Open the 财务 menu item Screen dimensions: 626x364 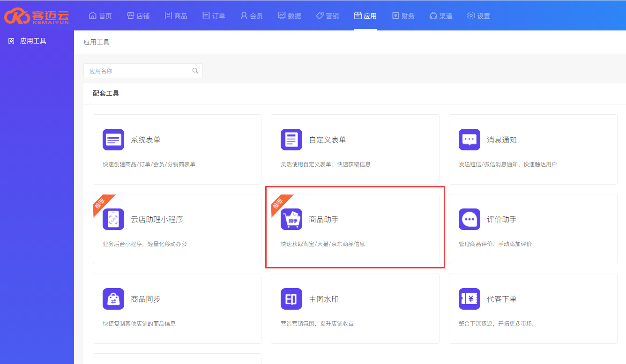coord(403,16)
